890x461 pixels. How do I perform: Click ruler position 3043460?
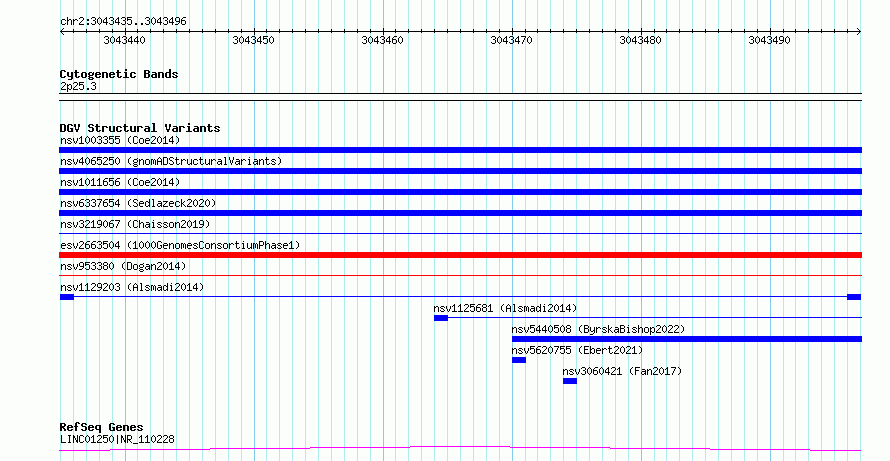coord(382,40)
